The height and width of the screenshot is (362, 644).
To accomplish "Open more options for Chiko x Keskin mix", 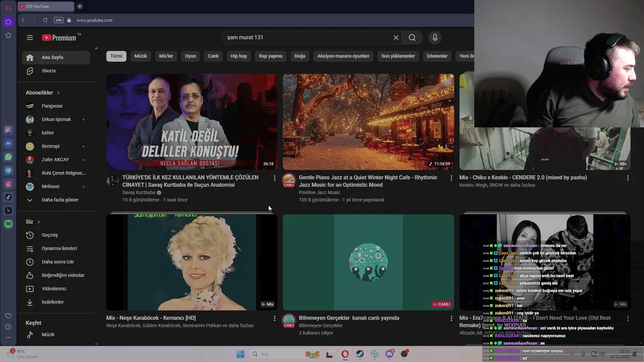I will click(x=627, y=178).
